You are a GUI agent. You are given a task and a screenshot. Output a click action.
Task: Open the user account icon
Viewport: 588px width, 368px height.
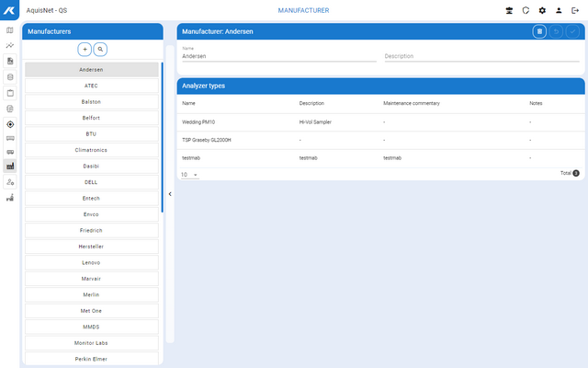(559, 10)
